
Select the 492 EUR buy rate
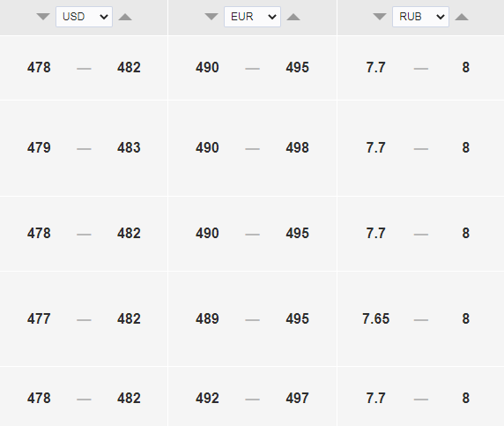click(x=207, y=399)
